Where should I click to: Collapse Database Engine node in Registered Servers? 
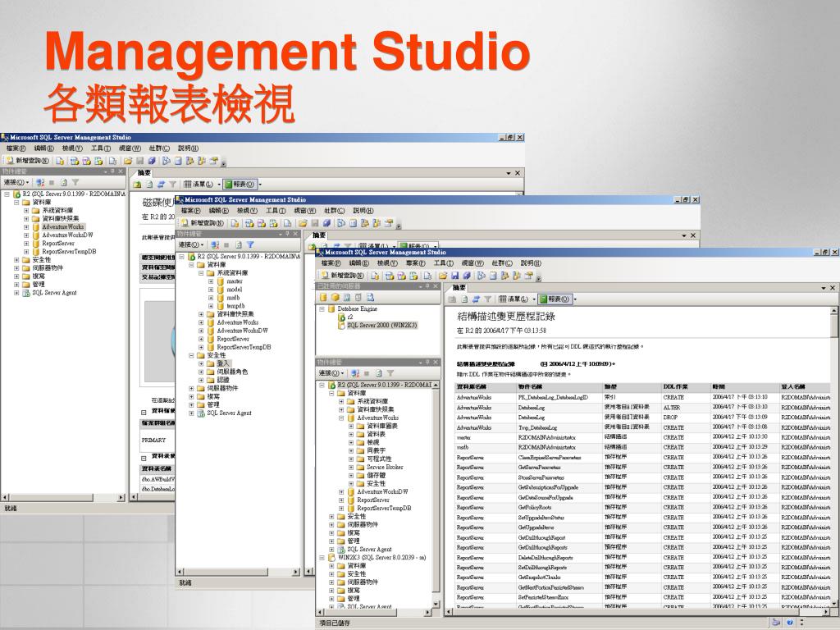point(322,309)
